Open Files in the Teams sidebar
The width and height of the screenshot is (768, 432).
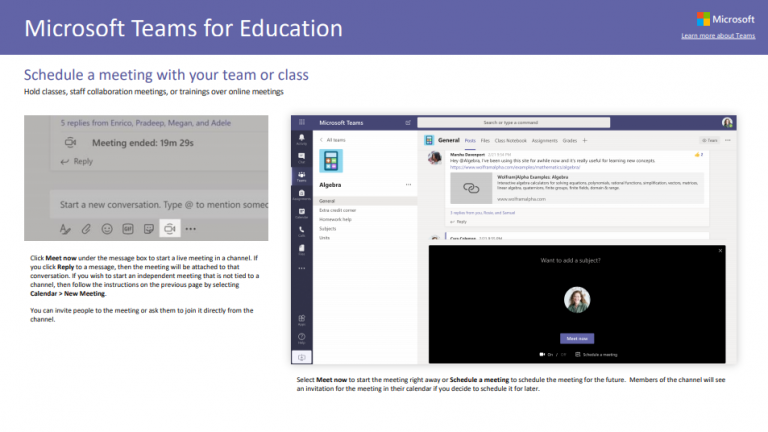[302, 250]
